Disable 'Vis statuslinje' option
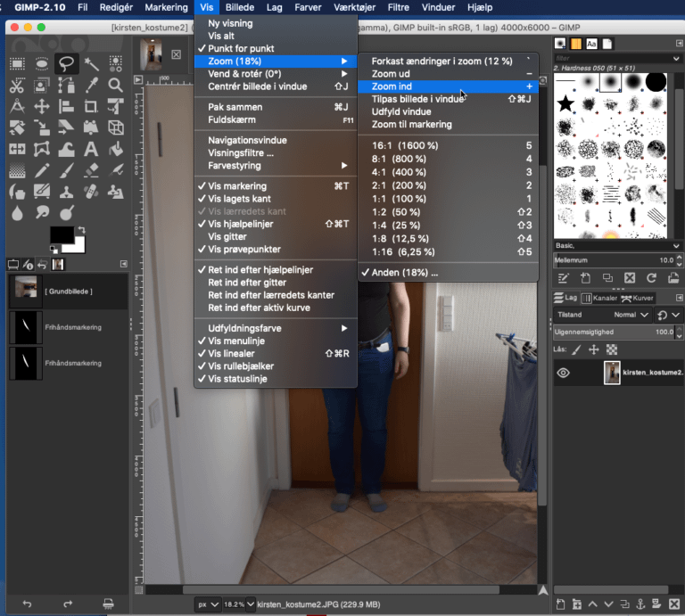 (237, 379)
